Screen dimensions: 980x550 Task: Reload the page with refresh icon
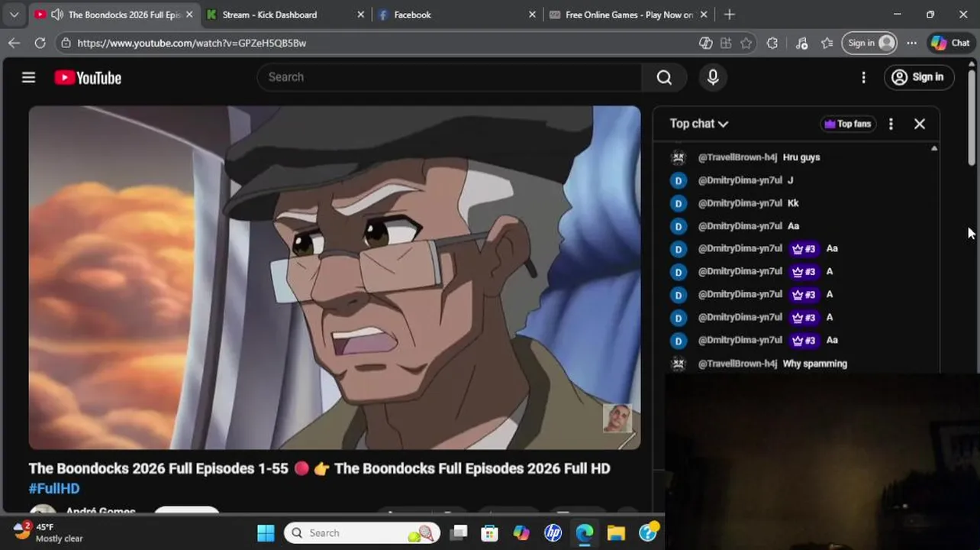40,43
